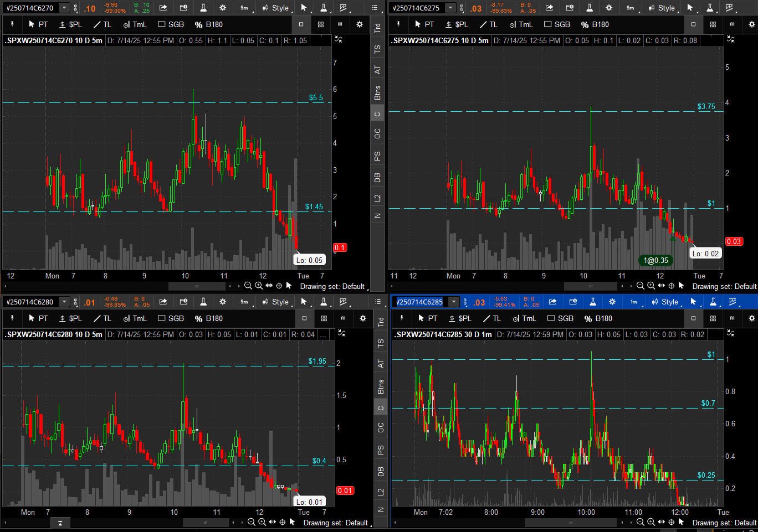The width and height of the screenshot is (758, 532).
Task: Click zoom in magnifier under C6270 chart
Action: (x=258, y=286)
